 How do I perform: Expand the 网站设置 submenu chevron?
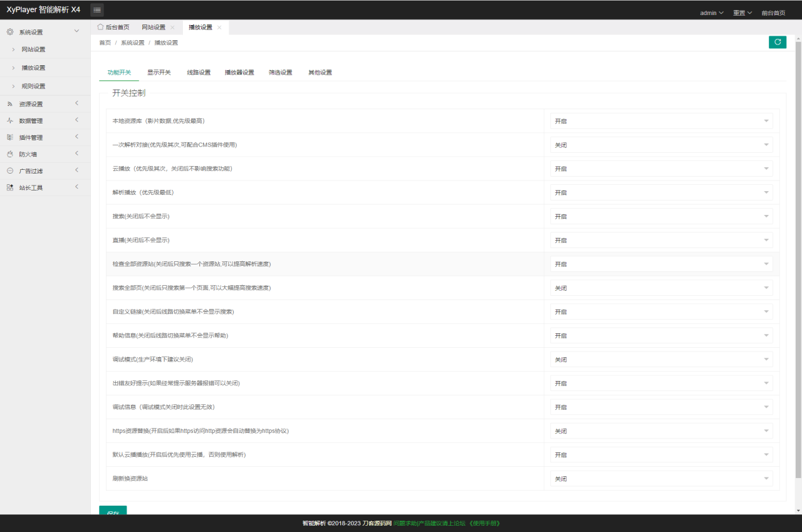pyautogui.click(x=14, y=50)
